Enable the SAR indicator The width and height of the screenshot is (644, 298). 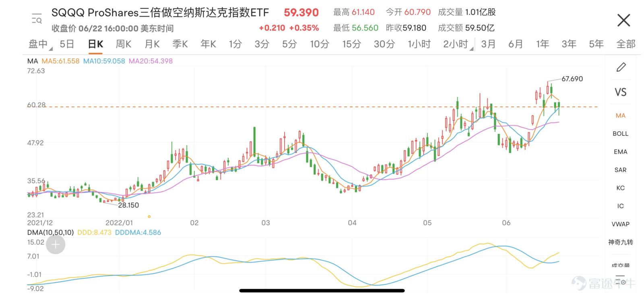point(621,170)
